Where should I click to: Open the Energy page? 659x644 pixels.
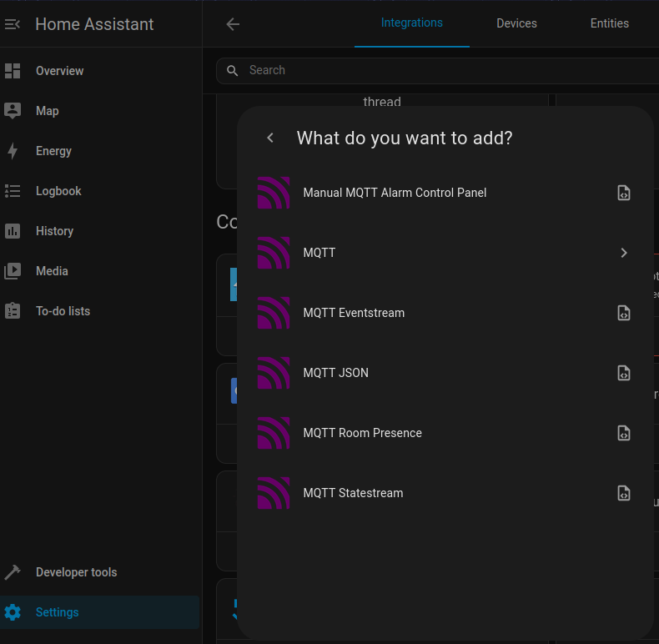point(99,151)
